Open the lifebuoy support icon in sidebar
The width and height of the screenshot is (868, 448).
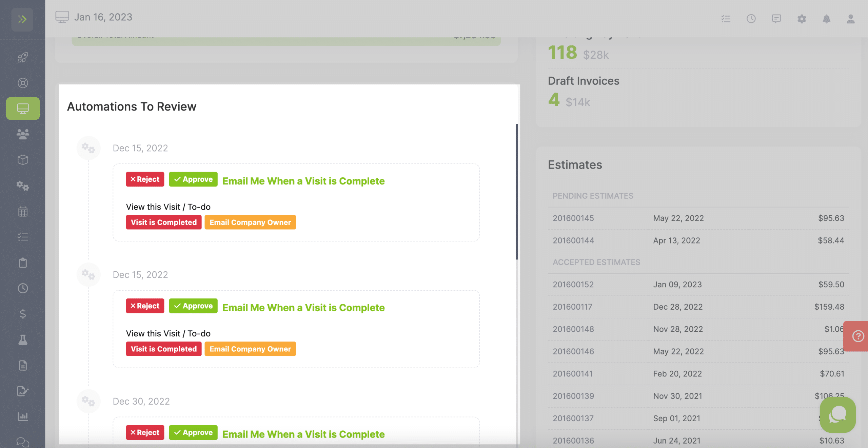[x=23, y=83]
